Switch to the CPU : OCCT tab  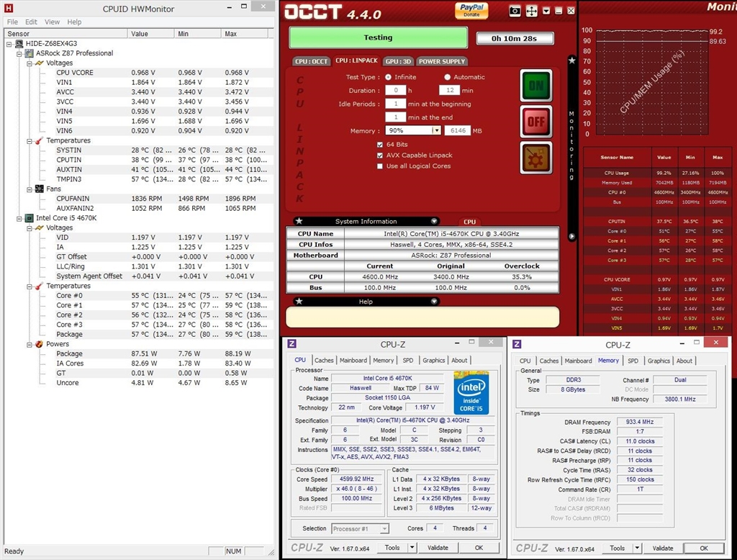tap(311, 61)
